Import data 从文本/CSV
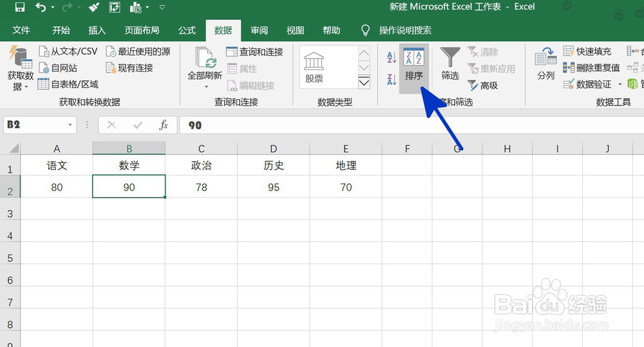The image size is (644, 347). click(x=68, y=52)
